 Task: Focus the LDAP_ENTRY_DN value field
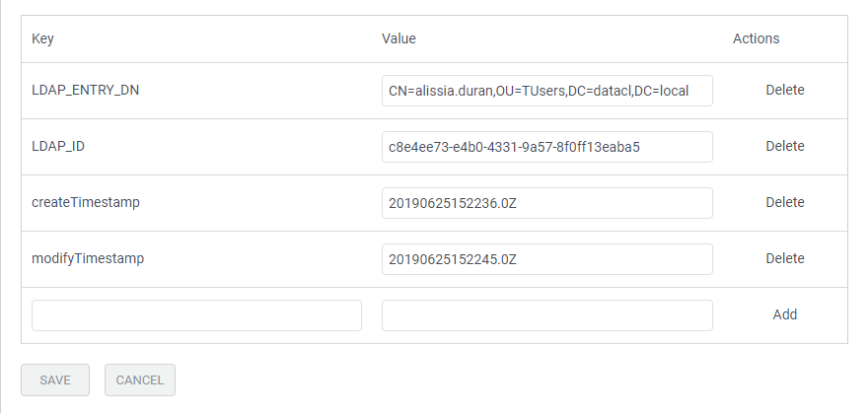[x=546, y=91]
